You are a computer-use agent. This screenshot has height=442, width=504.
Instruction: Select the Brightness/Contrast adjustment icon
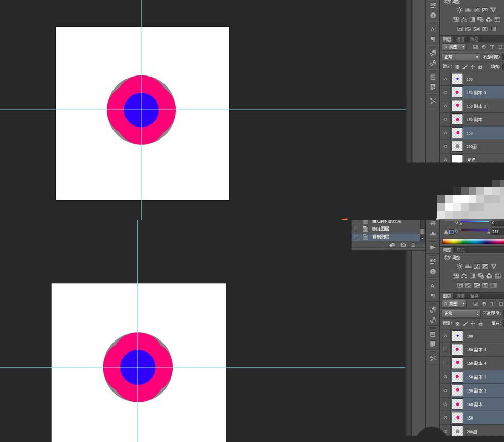(460, 10)
